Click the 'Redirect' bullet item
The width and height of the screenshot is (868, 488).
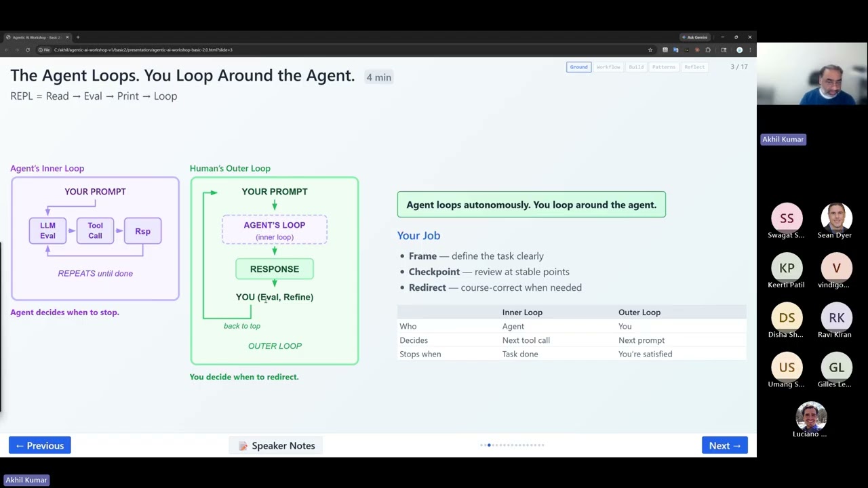495,287
